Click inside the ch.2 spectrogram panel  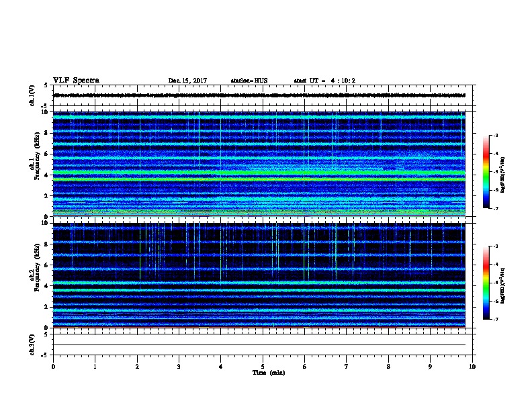pos(259,275)
